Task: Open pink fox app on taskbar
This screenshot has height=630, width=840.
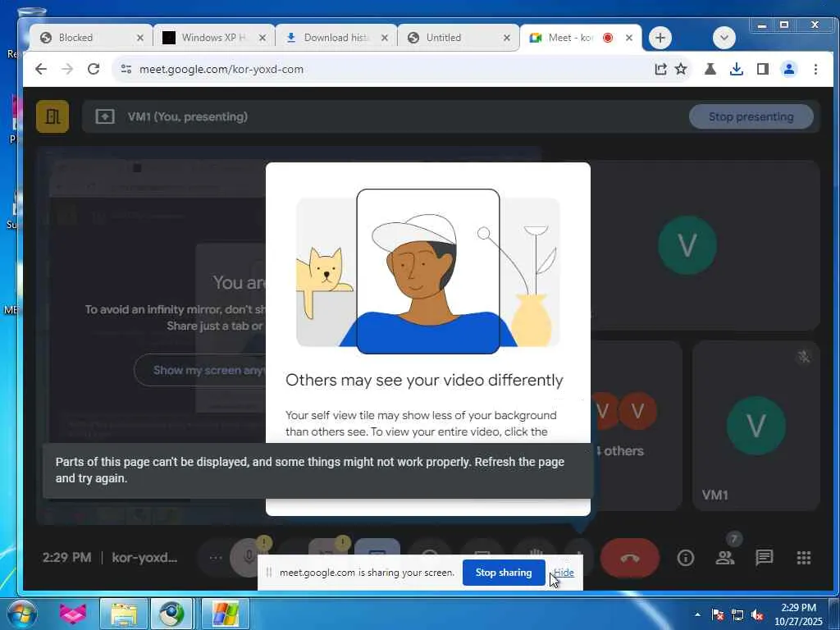Action: (x=72, y=614)
